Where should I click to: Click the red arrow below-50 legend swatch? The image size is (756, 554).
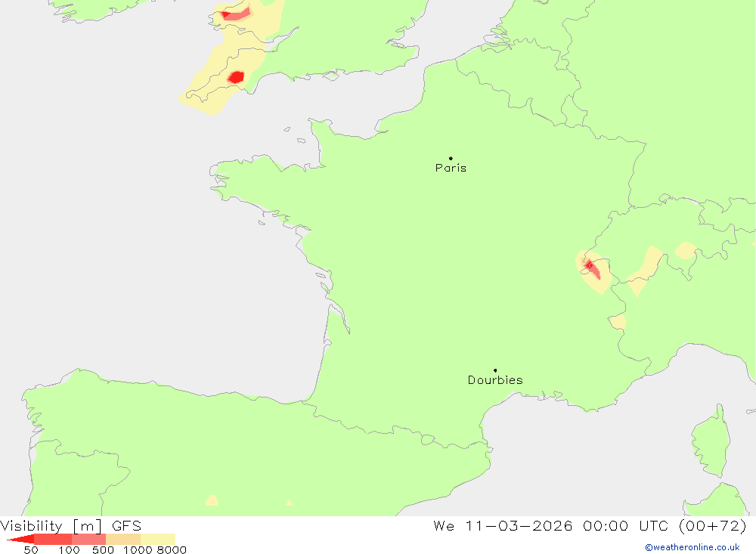[21, 539]
